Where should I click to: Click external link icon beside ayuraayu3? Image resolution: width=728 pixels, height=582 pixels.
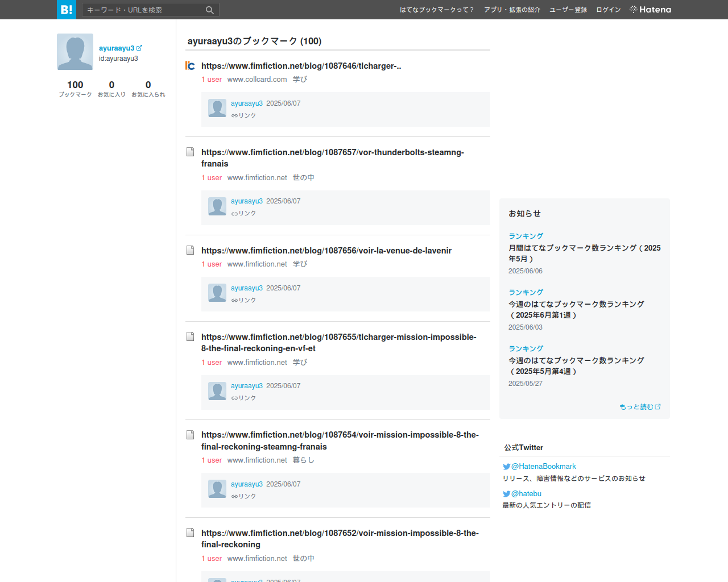click(x=139, y=48)
